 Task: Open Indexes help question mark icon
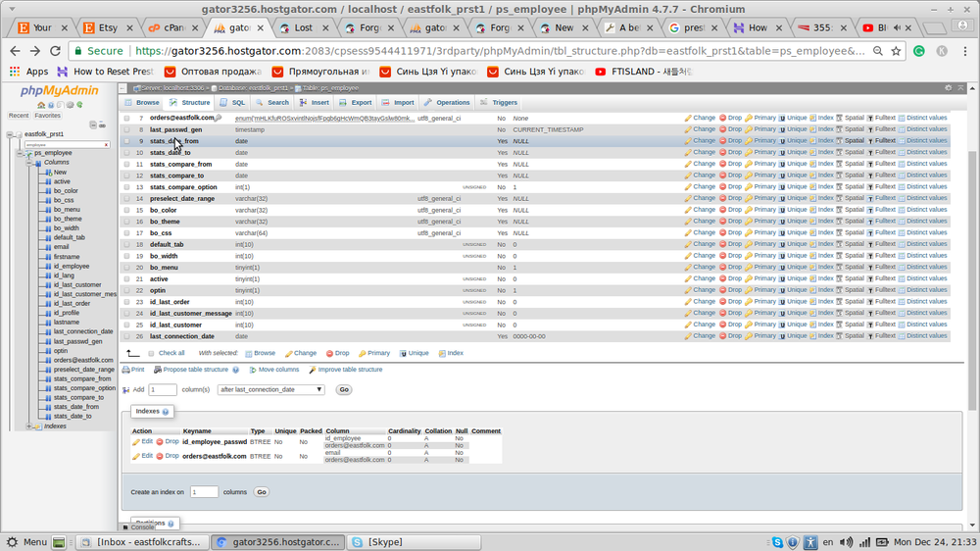166,412
